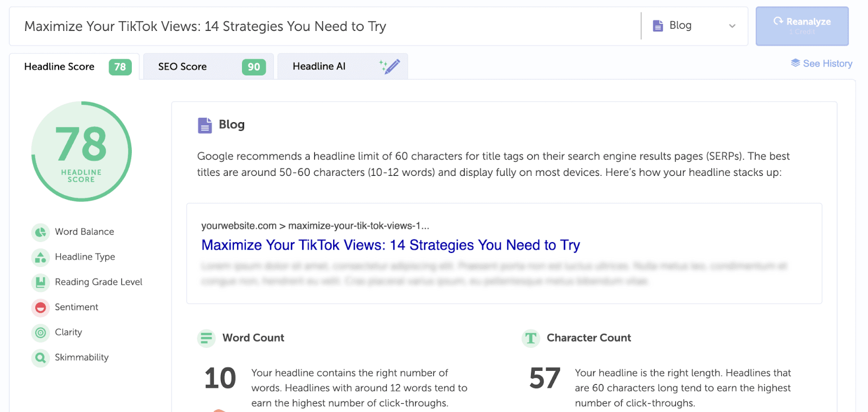
Task: Select Clarity in the sidebar
Action: coord(68,332)
